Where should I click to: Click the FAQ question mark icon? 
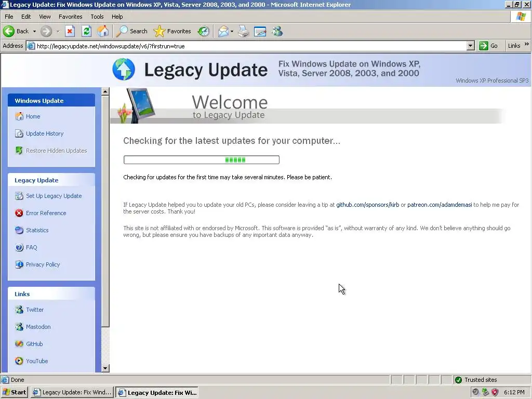coord(19,247)
